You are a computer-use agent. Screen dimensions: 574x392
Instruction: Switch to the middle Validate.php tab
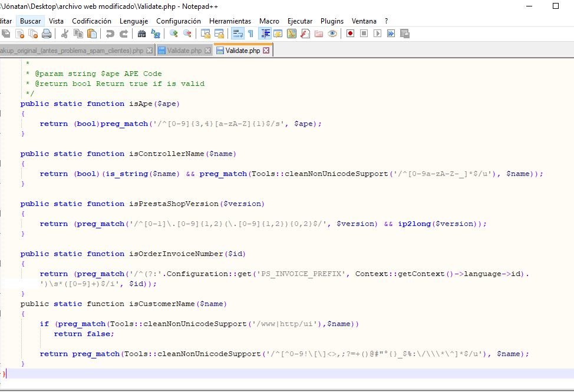[184, 51]
